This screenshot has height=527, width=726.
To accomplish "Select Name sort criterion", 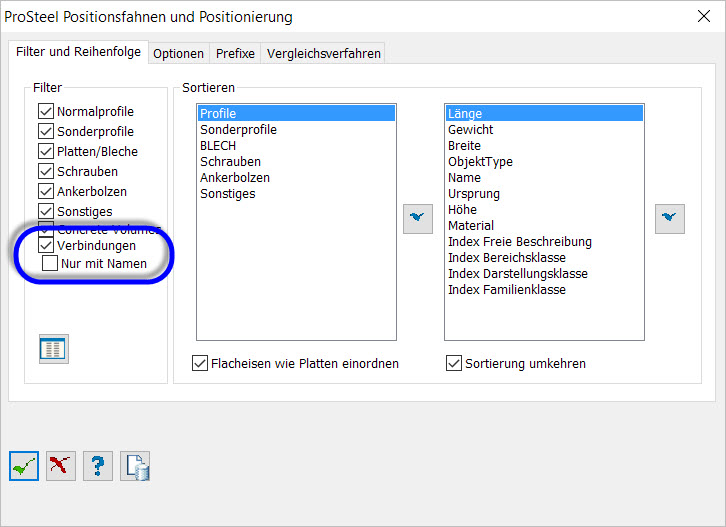I will click(544, 177).
